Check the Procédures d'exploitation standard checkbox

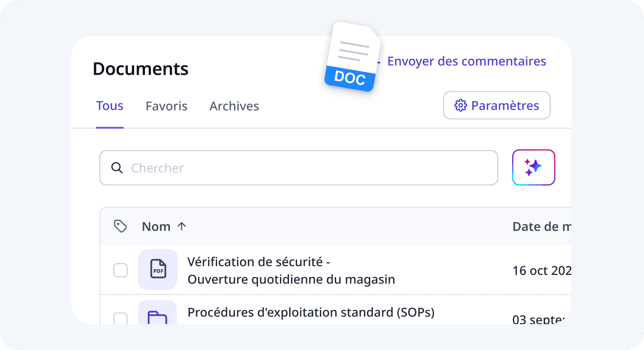pyautogui.click(x=120, y=318)
